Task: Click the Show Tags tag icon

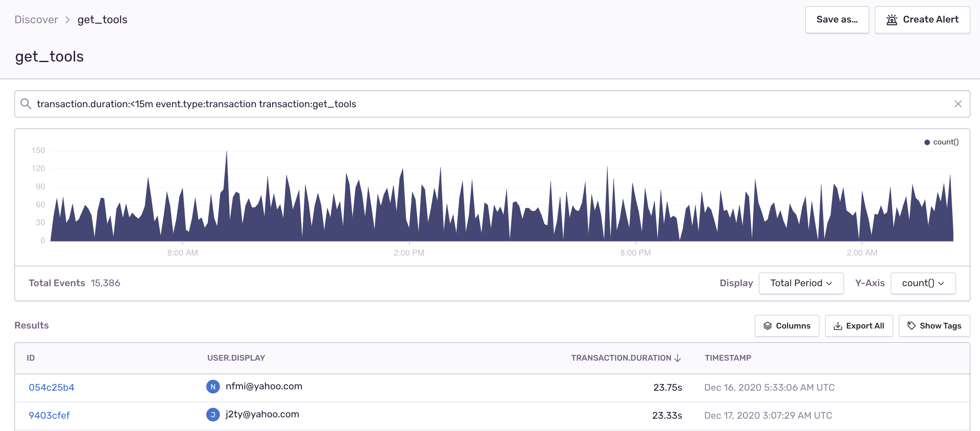Action: (911, 325)
